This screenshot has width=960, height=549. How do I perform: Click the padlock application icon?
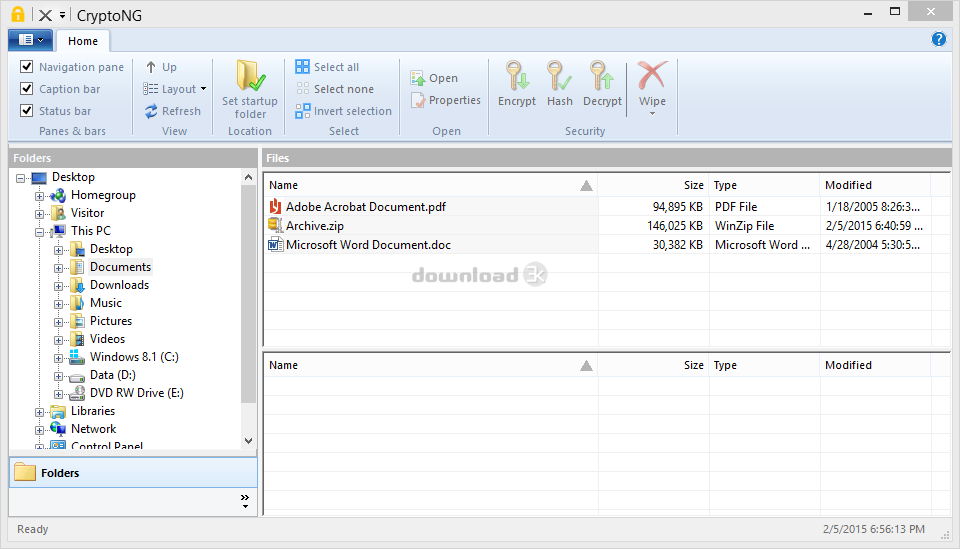[18, 14]
